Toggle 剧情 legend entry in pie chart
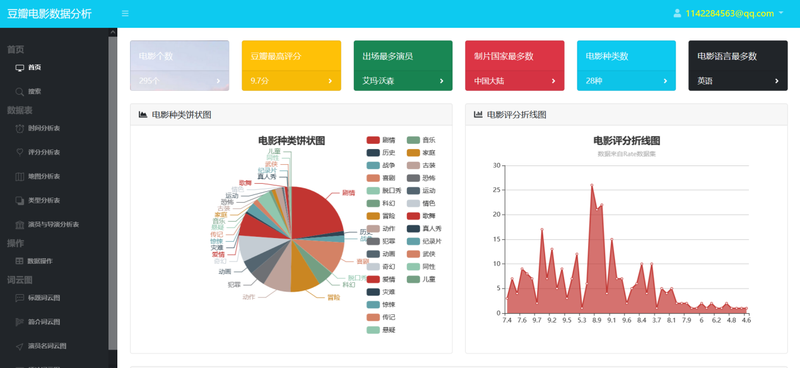800x368 pixels. pyautogui.click(x=381, y=140)
